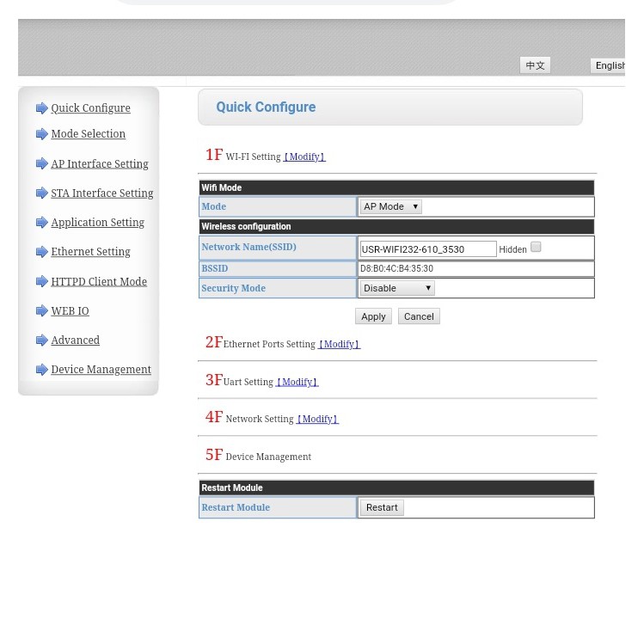This screenshot has height=644, width=644.
Task: Switch language to 中文
Action: 535,65
